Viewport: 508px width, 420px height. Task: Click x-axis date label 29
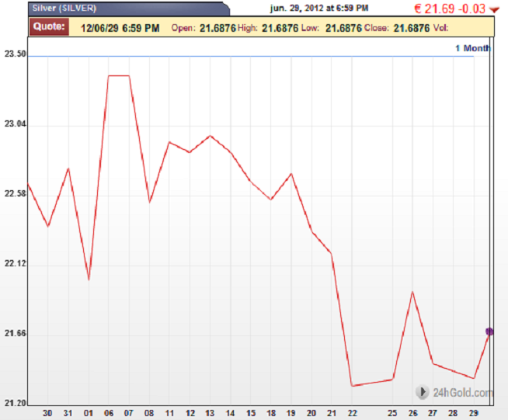[474, 413]
